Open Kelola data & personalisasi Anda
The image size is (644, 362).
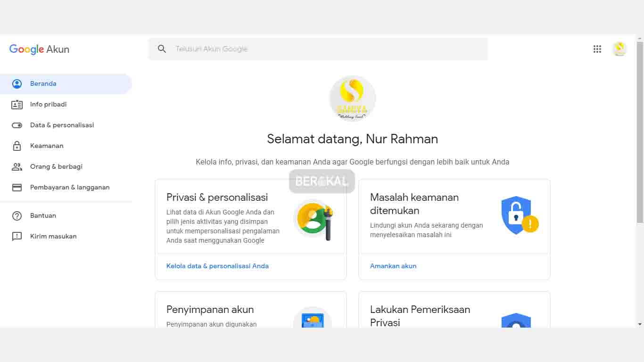[217, 266]
